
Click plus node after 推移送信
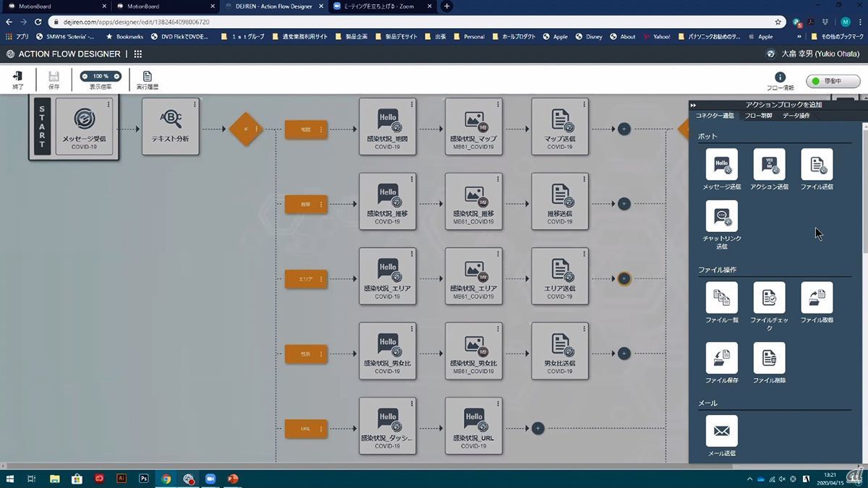[624, 204]
